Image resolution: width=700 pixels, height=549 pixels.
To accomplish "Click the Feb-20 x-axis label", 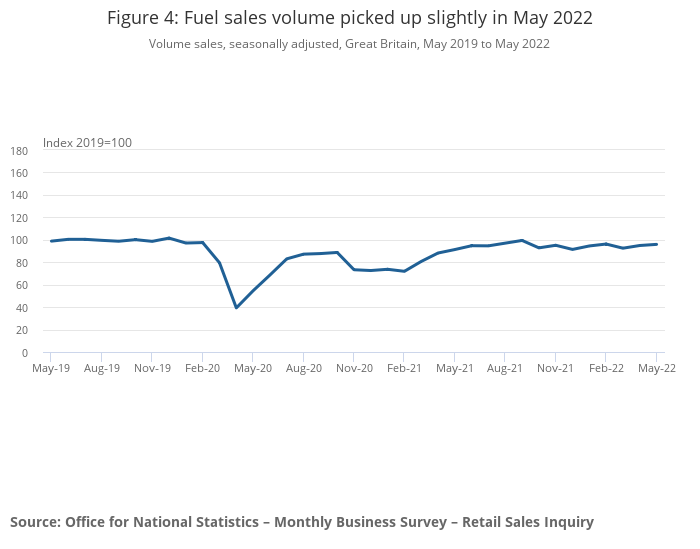I will [x=202, y=368].
